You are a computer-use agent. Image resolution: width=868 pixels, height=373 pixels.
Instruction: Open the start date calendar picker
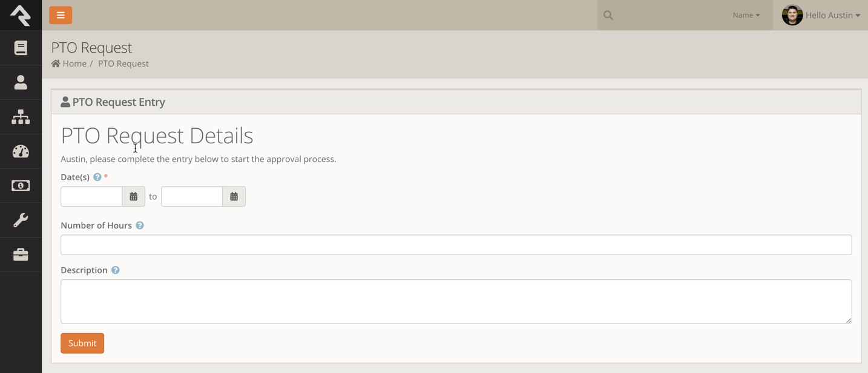coord(134,196)
